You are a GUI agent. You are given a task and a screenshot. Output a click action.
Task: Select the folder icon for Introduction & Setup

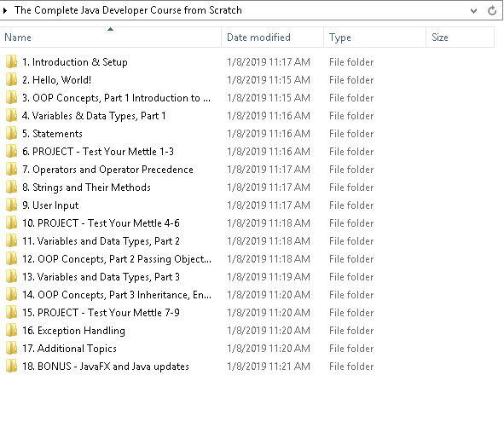tap(11, 61)
